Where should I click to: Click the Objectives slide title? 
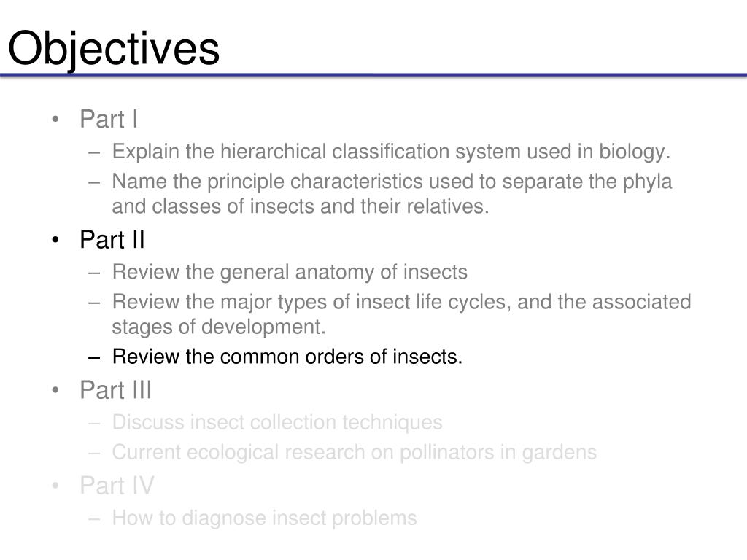[x=114, y=49]
